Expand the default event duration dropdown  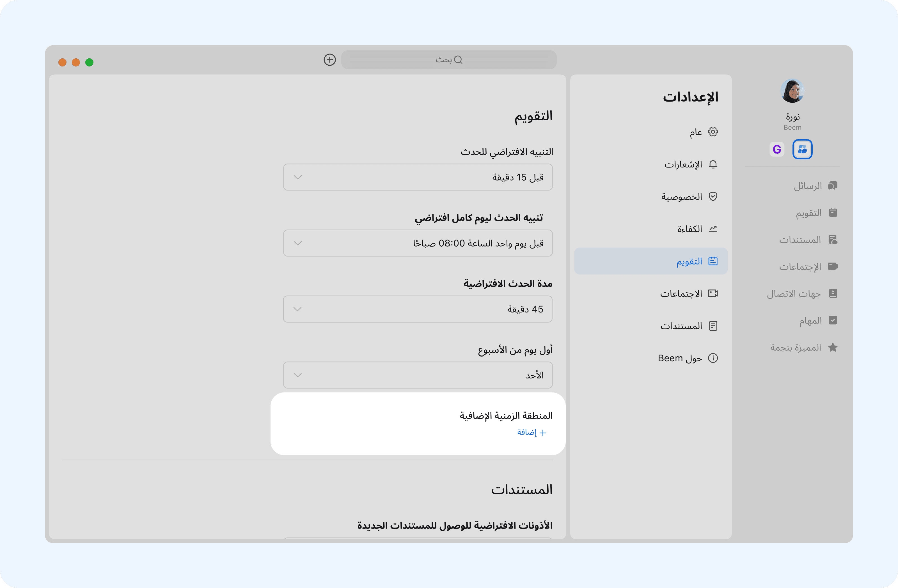pos(418,309)
